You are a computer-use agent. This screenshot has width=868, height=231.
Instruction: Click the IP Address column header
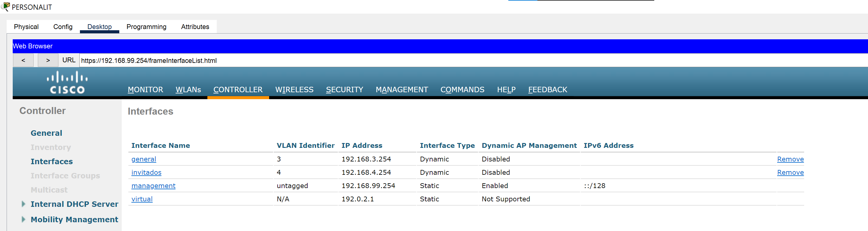(x=362, y=145)
